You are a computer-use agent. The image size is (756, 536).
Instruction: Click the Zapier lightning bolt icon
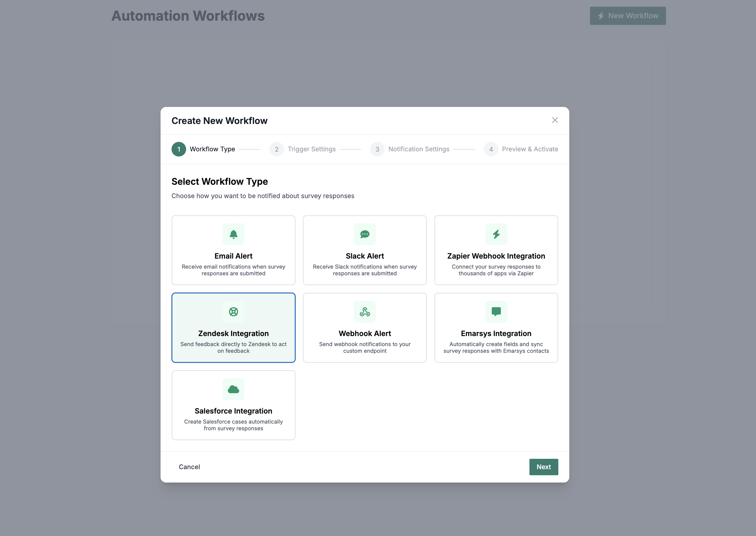[496, 234]
